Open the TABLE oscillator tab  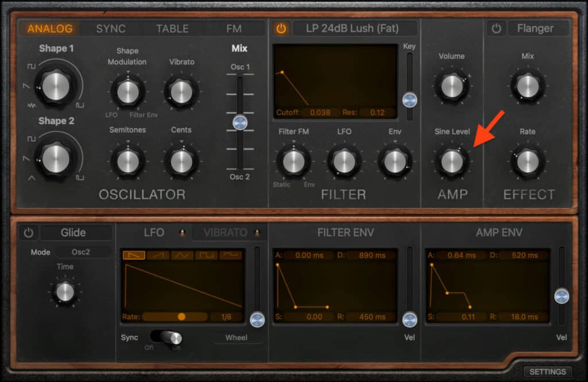pos(172,28)
